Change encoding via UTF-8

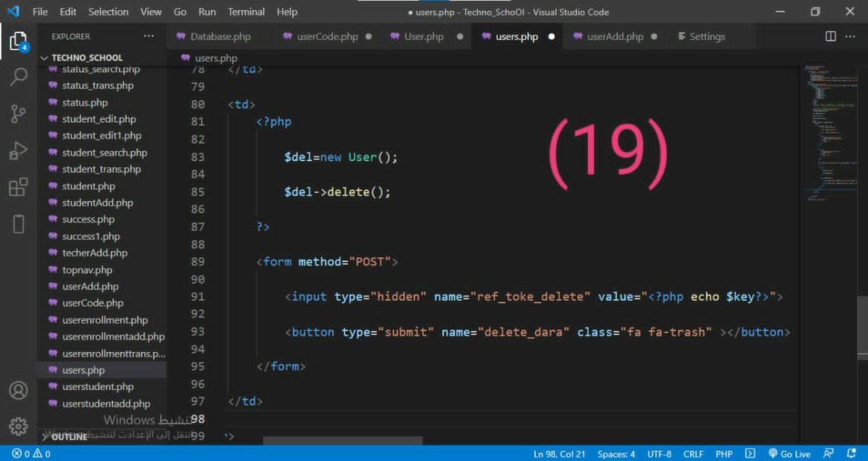click(659, 454)
